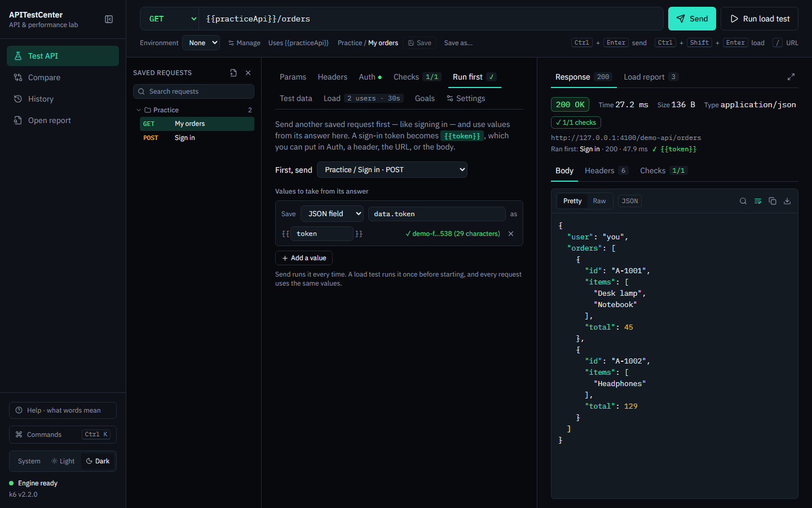This screenshot has height=508, width=812.
Task: Switch theme to Light
Action: 63,461
